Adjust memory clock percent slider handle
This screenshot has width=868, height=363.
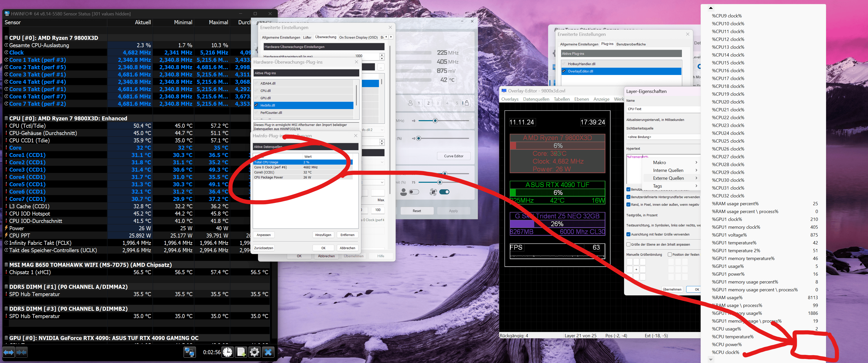click(x=419, y=139)
